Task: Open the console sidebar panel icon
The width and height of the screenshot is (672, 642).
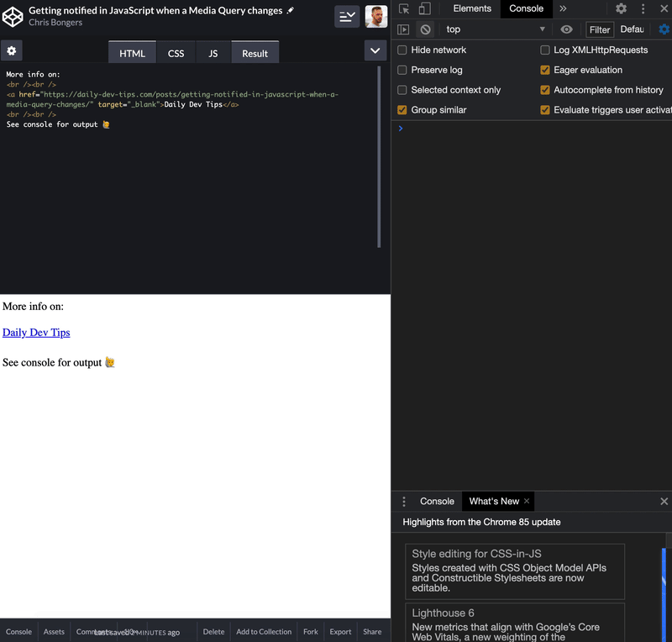Action: coord(402,29)
